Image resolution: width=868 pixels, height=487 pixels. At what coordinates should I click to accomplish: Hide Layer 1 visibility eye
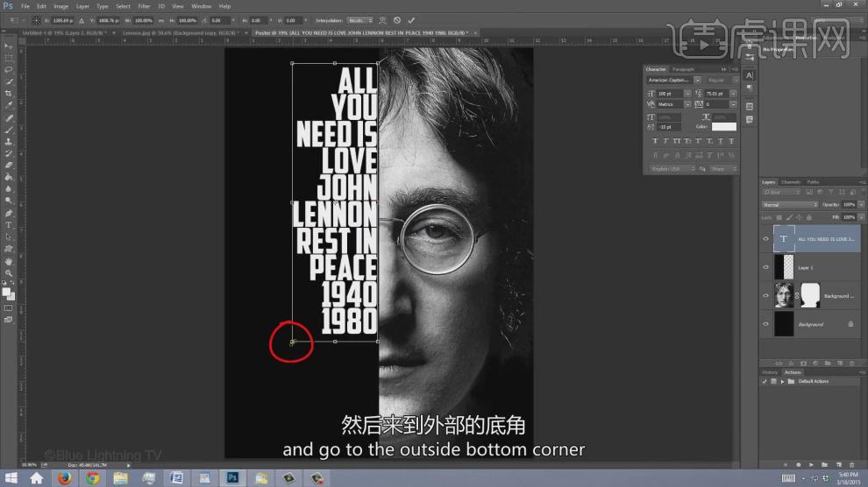[x=766, y=267]
